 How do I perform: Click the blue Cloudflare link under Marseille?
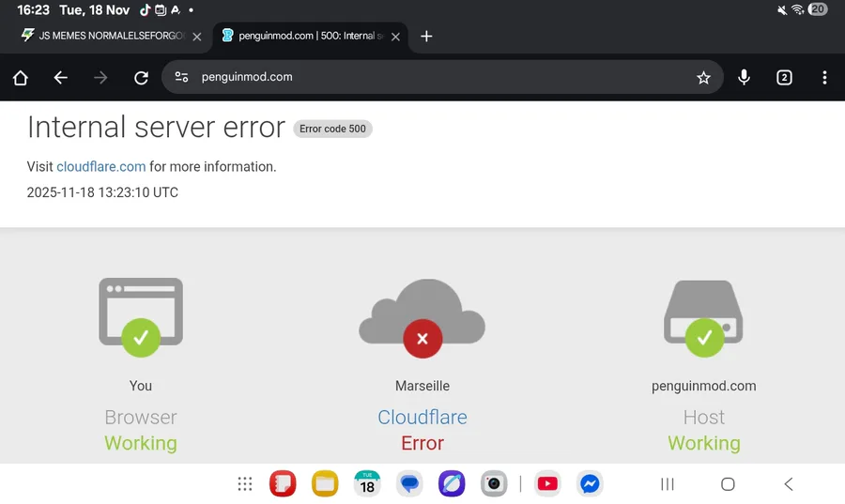(x=422, y=417)
